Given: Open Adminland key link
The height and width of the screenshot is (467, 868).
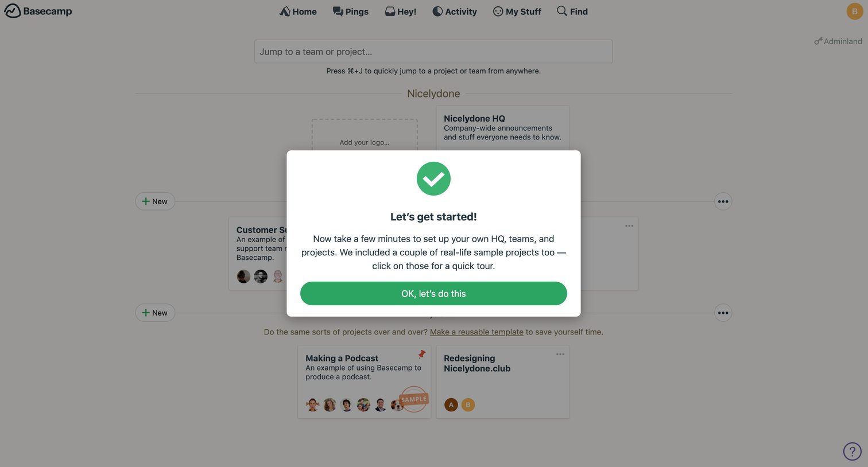Looking at the screenshot, I should pos(838,41).
